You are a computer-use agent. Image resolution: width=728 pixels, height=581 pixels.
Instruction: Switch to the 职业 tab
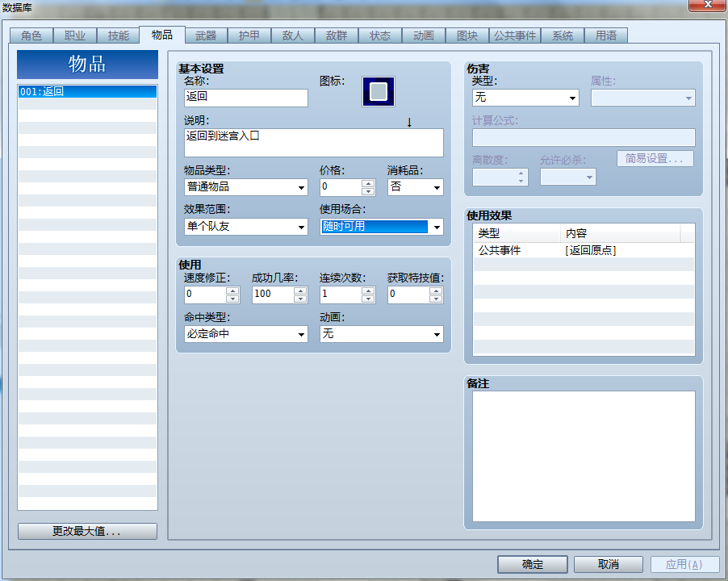(75, 36)
